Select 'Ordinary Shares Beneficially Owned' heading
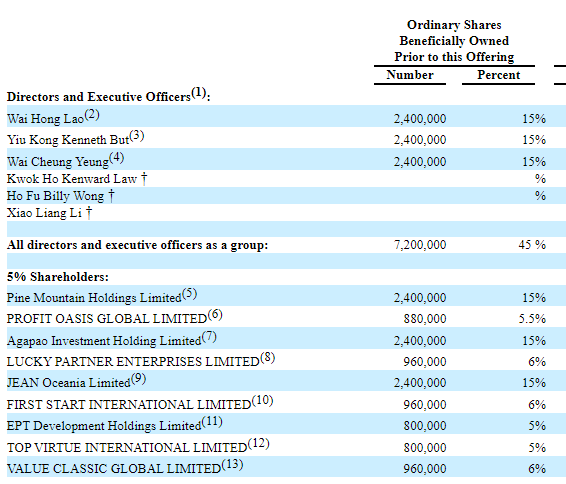Viewport: 566px width, 484px height. (x=454, y=33)
